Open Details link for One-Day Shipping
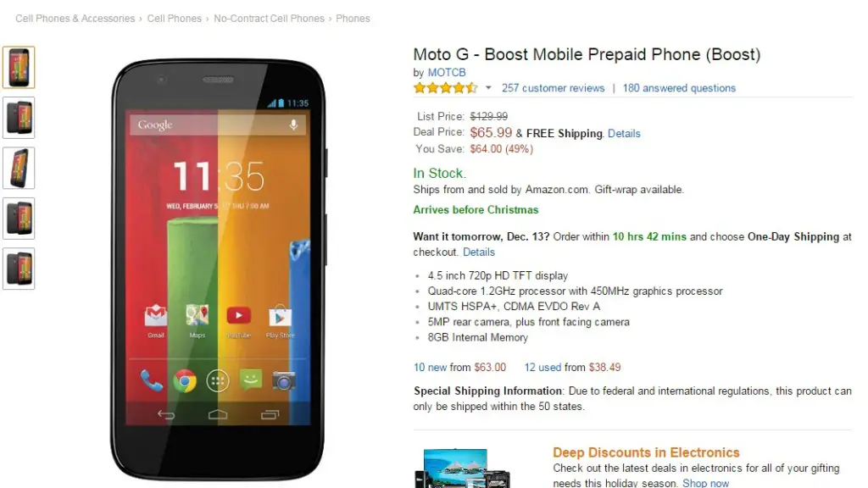 [x=479, y=252]
